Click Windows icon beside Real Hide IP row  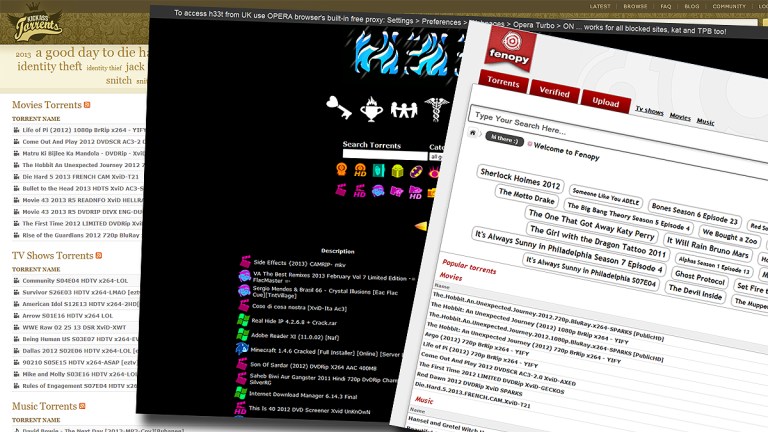243,320
